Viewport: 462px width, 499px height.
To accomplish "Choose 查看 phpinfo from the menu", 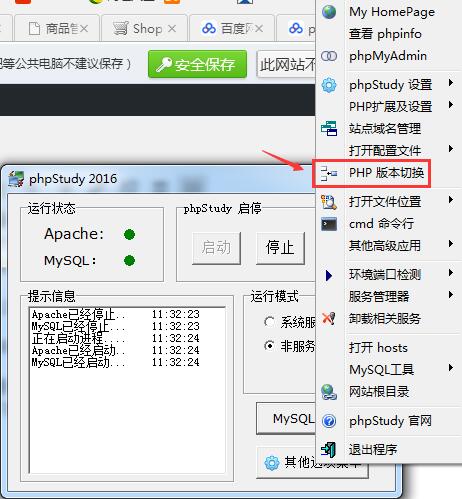I will [x=385, y=34].
